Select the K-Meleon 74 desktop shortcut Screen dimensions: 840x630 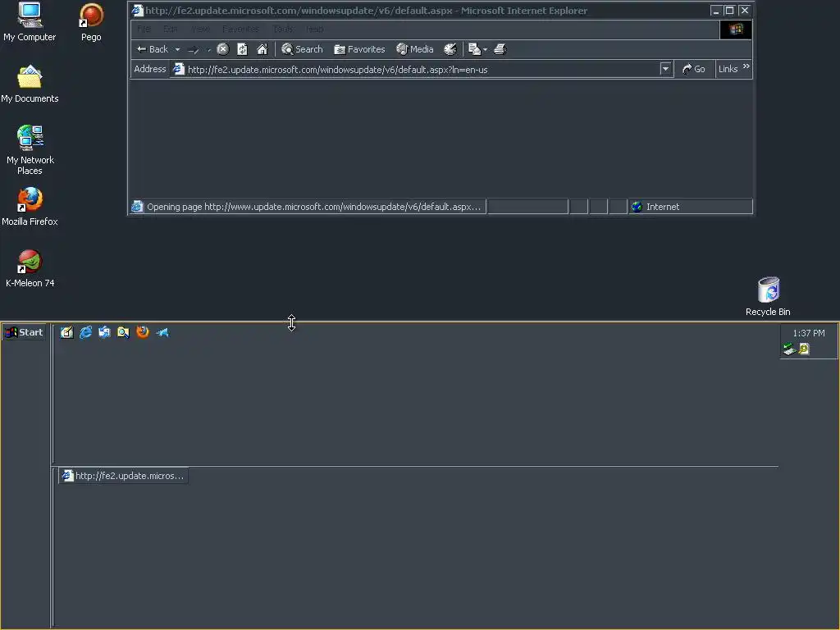click(x=30, y=269)
